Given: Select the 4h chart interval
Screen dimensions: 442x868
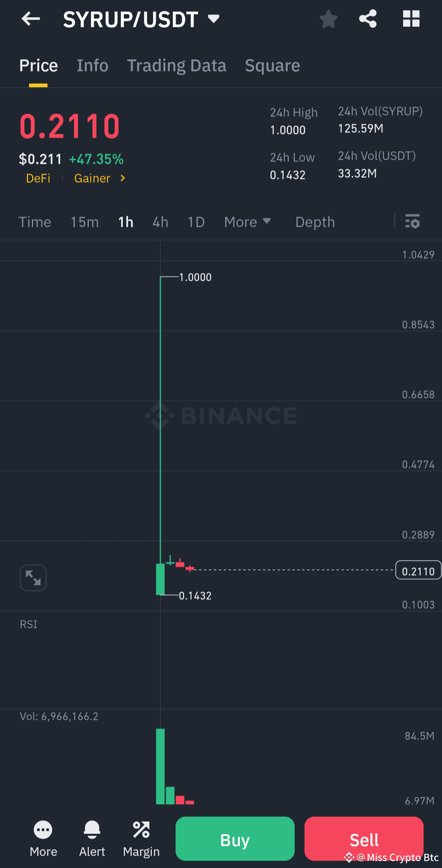Looking at the screenshot, I should tap(160, 222).
